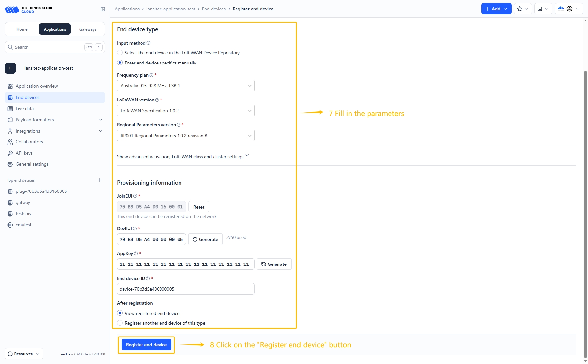Click the AppKey help question icon

[x=136, y=254]
